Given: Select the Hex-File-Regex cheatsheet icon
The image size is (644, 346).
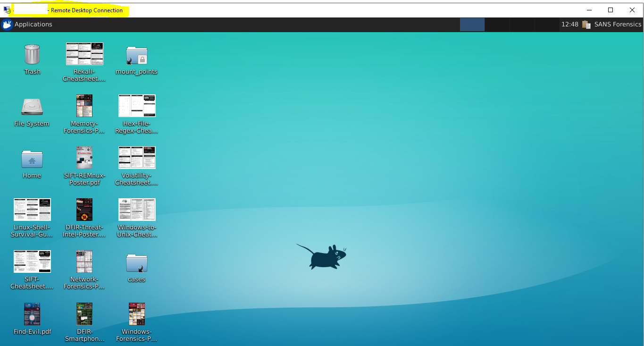Looking at the screenshot, I should pyautogui.click(x=137, y=106).
